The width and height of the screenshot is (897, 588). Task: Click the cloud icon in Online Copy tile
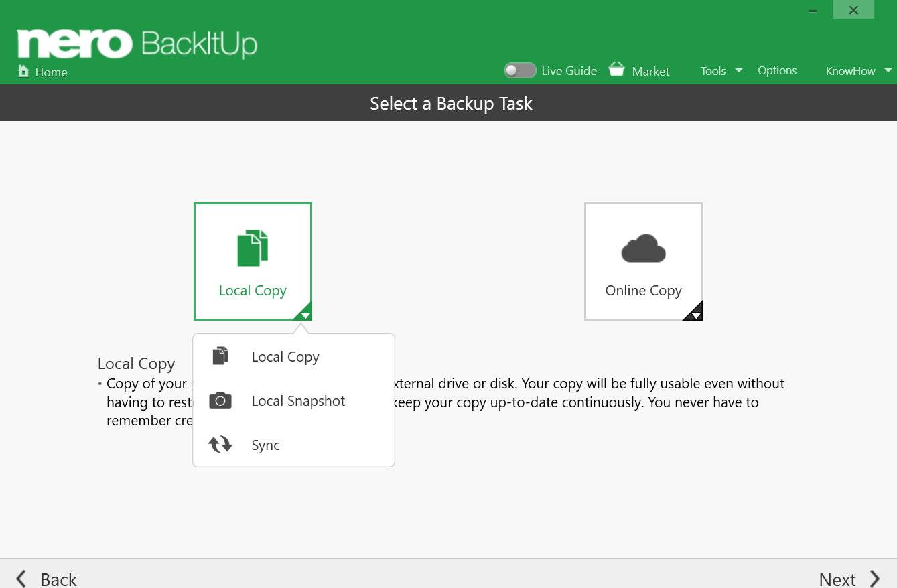(643, 248)
